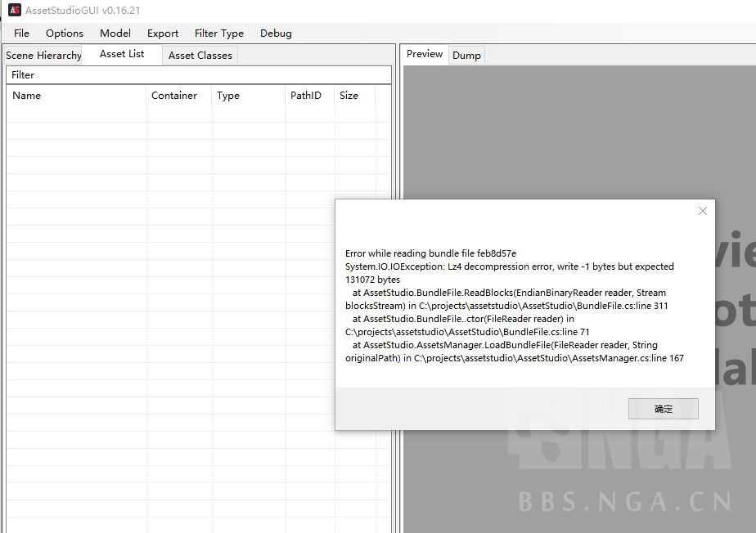This screenshot has height=533, width=756.
Task: Sort asset list by Name column
Action: (76, 96)
